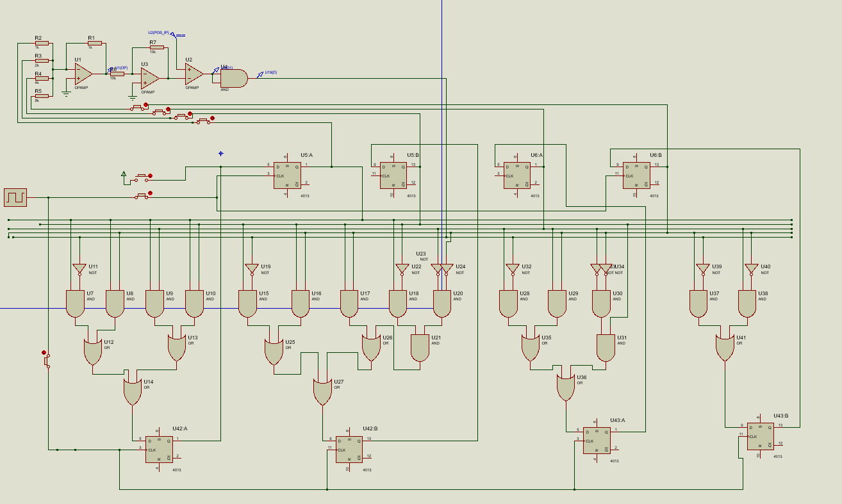
Task: Select flip-flop U43:B
Action: [760, 436]
